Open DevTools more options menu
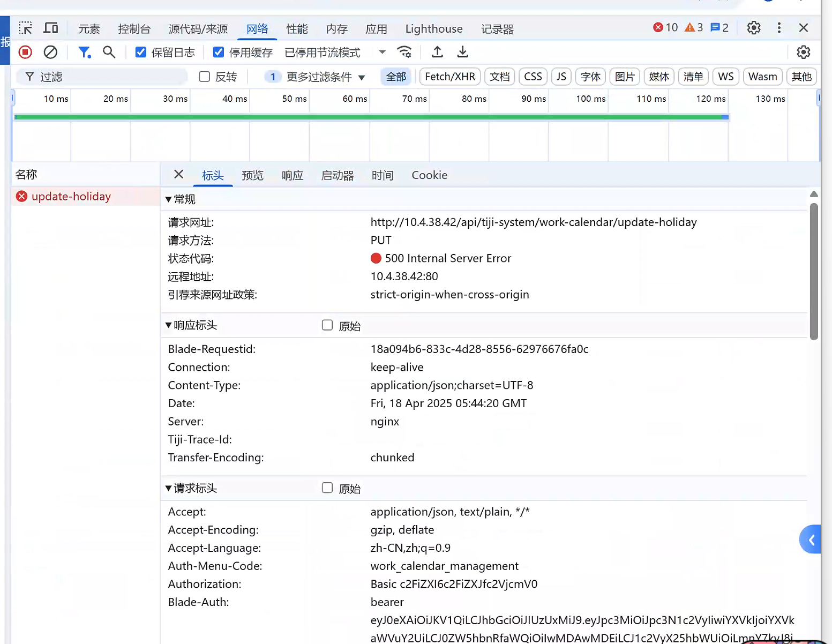 tap(779, 28)
